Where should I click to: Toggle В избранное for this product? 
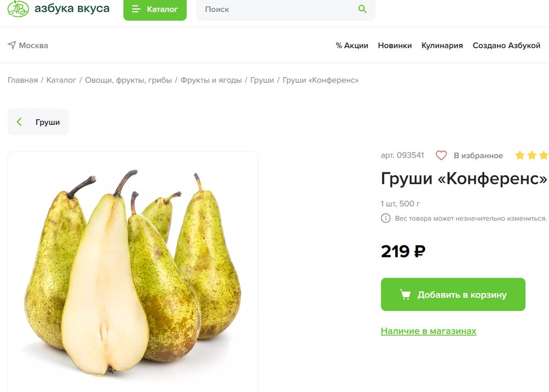point(478,156)
